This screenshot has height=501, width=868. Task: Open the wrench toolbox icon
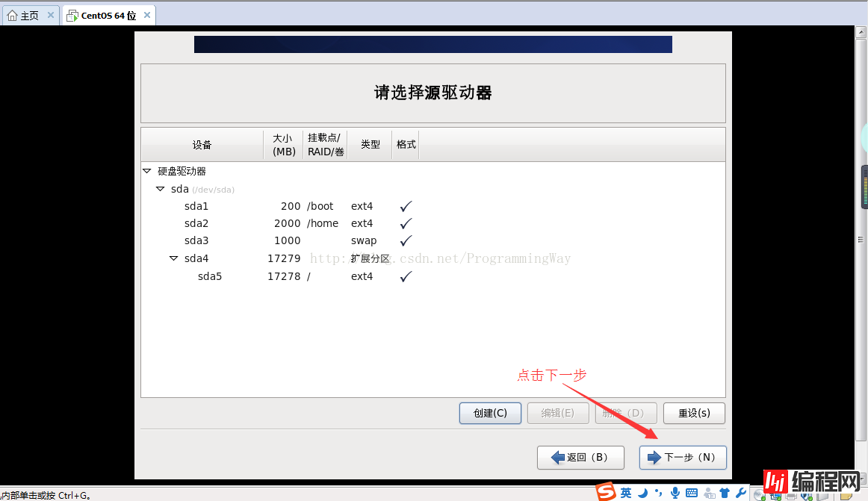pos(740,493)
